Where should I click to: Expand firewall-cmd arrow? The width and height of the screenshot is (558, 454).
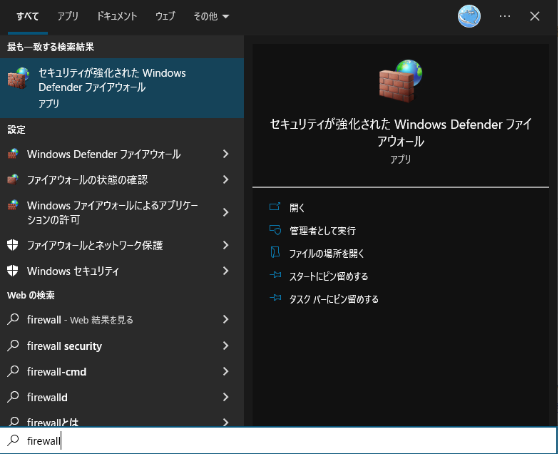226,371
